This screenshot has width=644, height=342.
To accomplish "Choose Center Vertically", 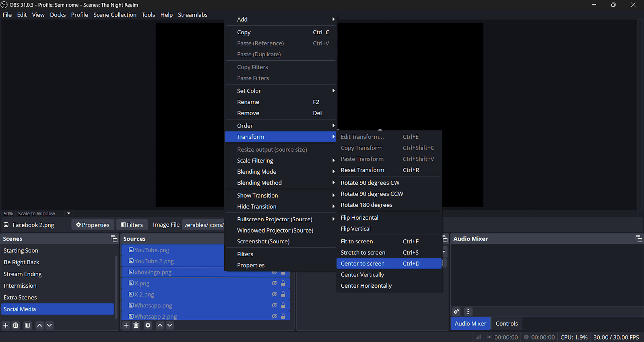I will [389, 275].
